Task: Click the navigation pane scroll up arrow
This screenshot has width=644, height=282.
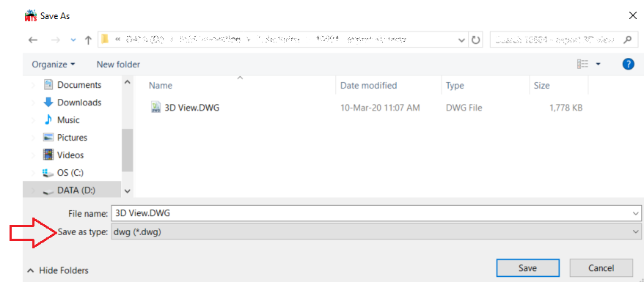Action: pyautogui.click(x=128, y=82)
